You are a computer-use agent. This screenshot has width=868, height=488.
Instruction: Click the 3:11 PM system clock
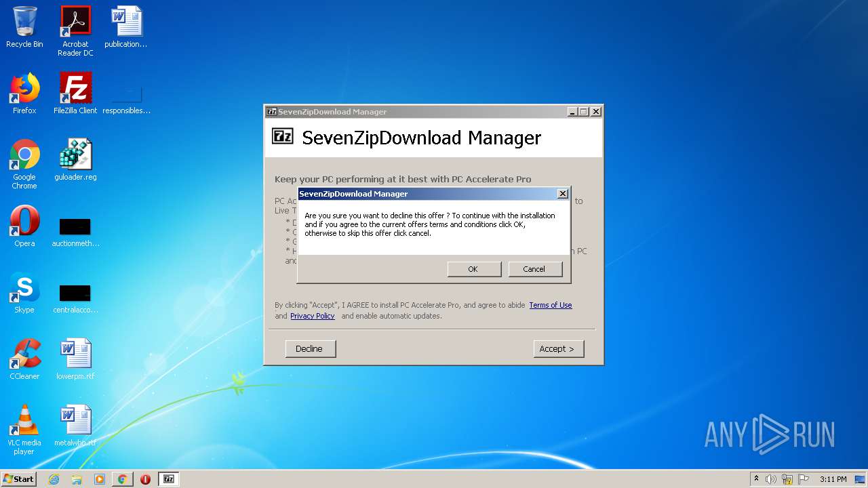pyautogui.click(x=833, y=479)
